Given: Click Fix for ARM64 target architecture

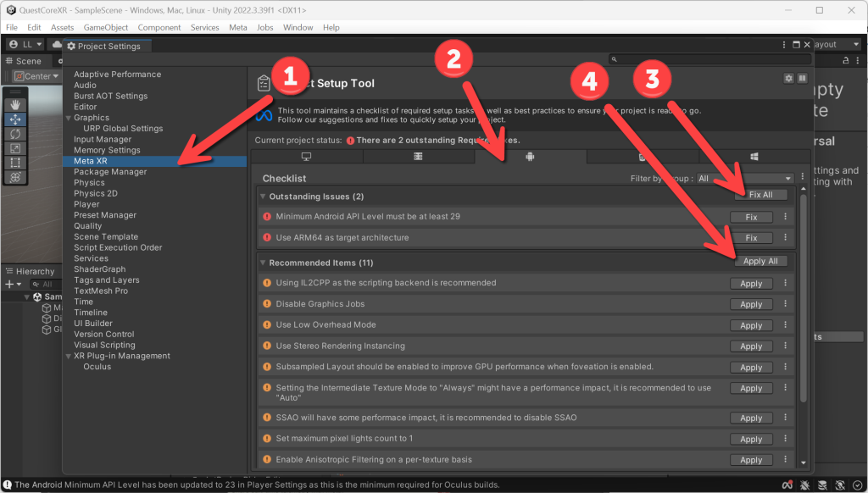Looking at the screenshot, I should 751,238.
